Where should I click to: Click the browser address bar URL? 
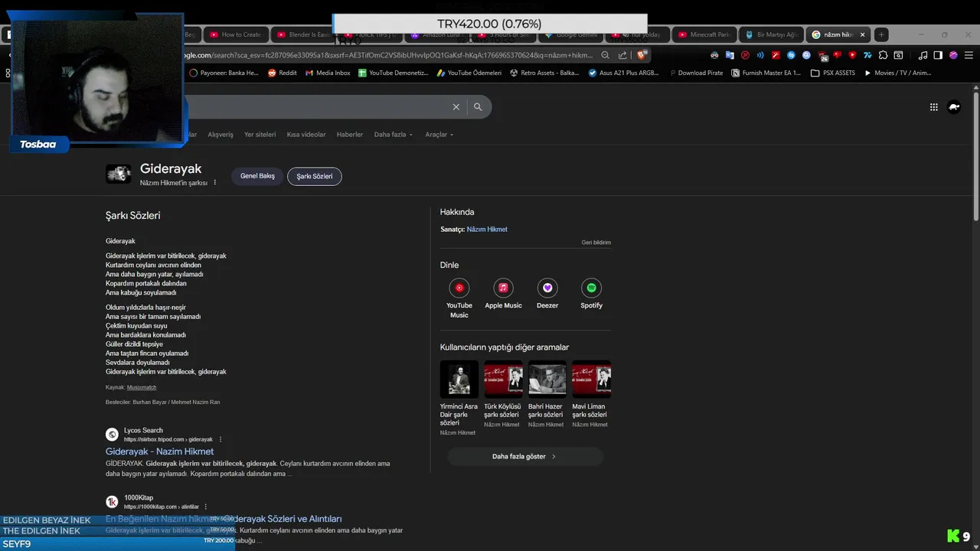coord(387,55)
